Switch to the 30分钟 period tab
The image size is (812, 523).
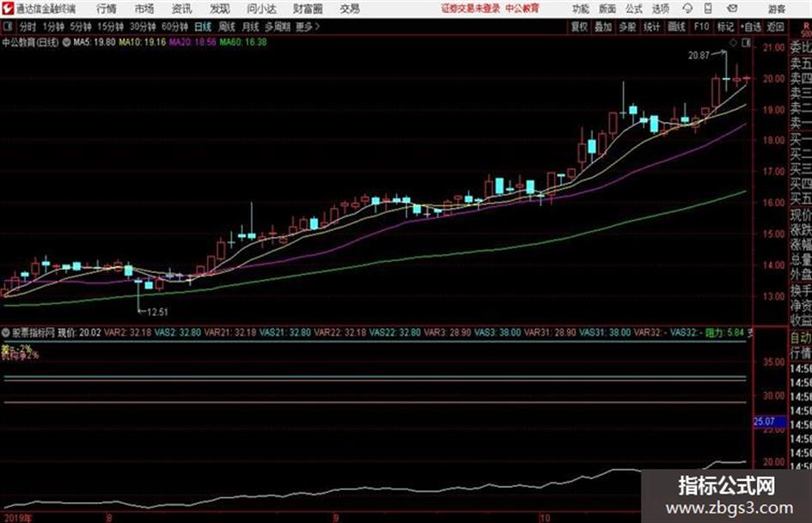coord(143,27)
